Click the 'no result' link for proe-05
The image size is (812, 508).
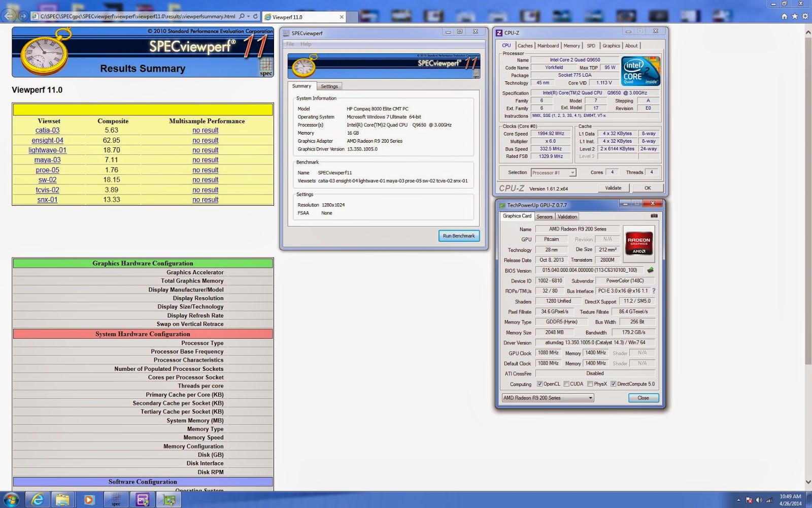point(206,170)
